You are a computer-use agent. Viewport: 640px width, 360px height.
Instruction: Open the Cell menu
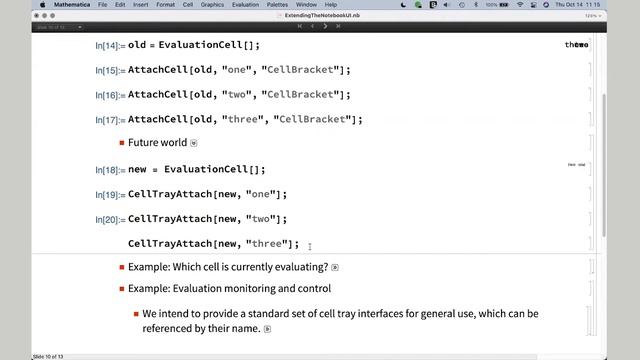[188, 5]
